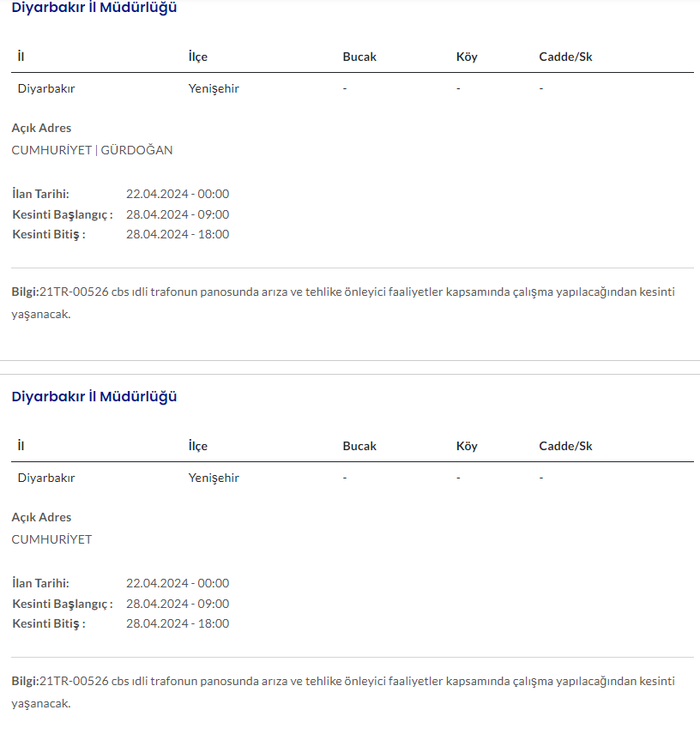This screenshot has height=734, width=700.
Task: Click the standalone CUMHURİYET address in second notice
Action: [51, 539]
